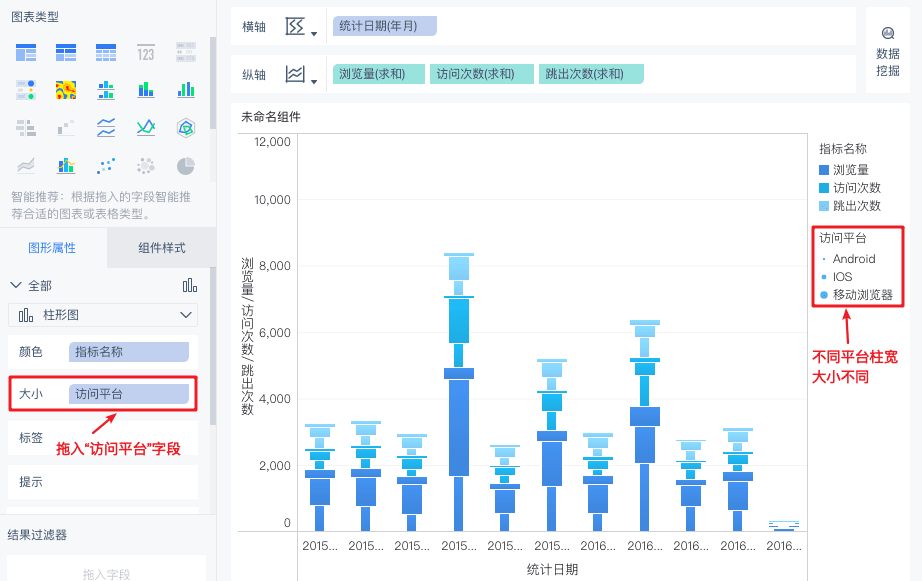This screenshot has width=922, height=581.
Task: Click the 访问平台 field in 大小 row
Action: click(x=129, y=394)
